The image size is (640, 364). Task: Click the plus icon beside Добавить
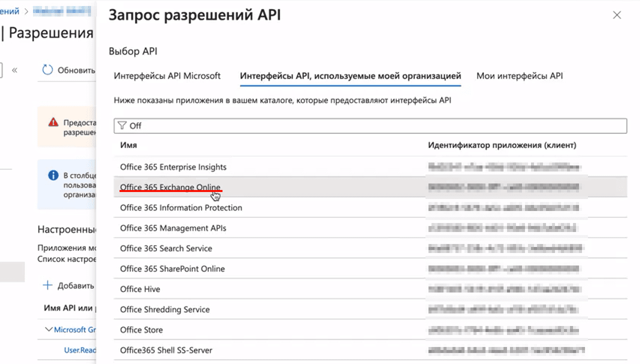(x=47, y=285)
